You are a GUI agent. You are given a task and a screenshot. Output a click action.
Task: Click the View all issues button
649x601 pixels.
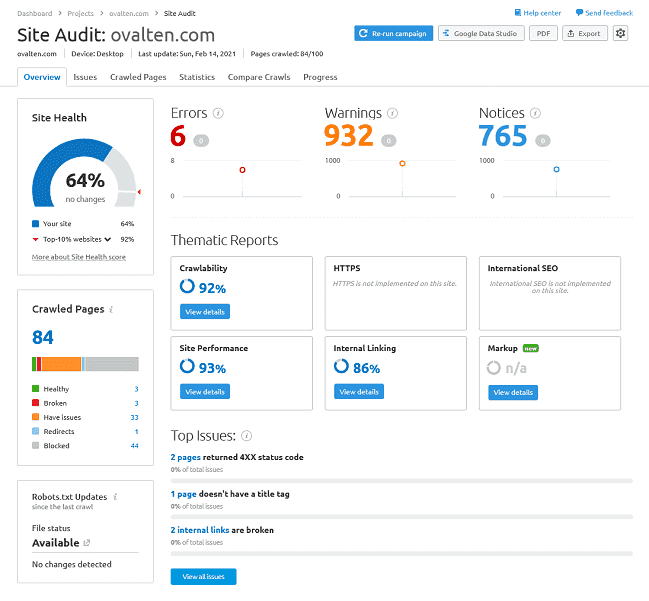pos(203,577)
